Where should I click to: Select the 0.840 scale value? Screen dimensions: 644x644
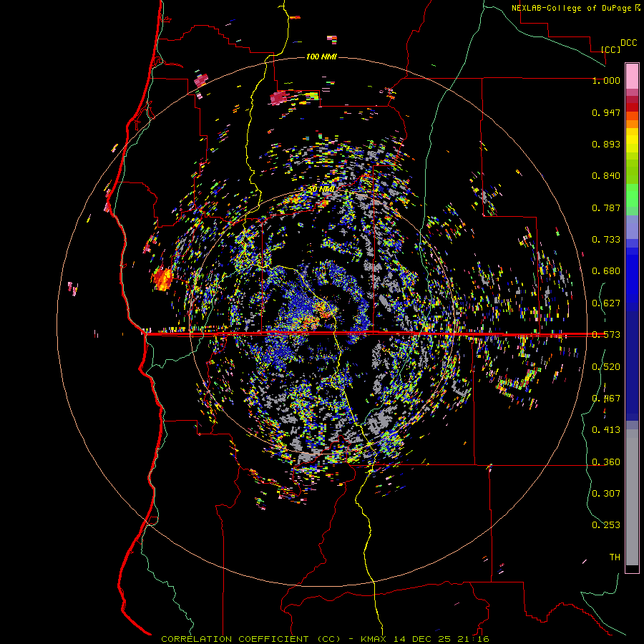606,176
